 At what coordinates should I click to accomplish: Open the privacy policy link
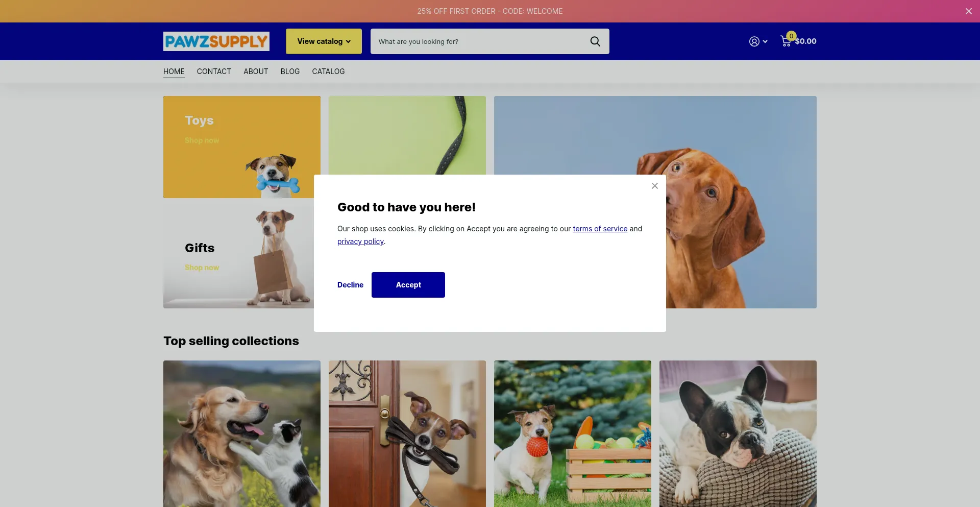click(360, 242)
